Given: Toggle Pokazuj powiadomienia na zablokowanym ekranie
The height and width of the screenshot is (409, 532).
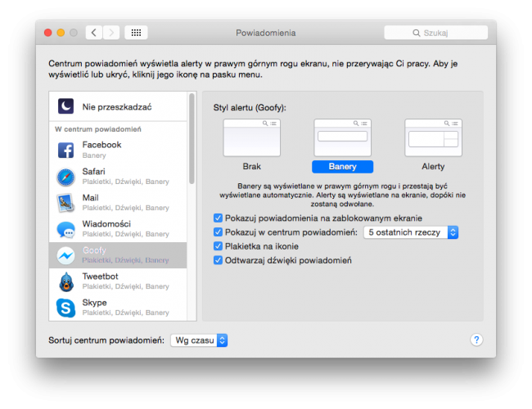Looking at the screenshot, I should pyautogui.click(x=218, y=218).
